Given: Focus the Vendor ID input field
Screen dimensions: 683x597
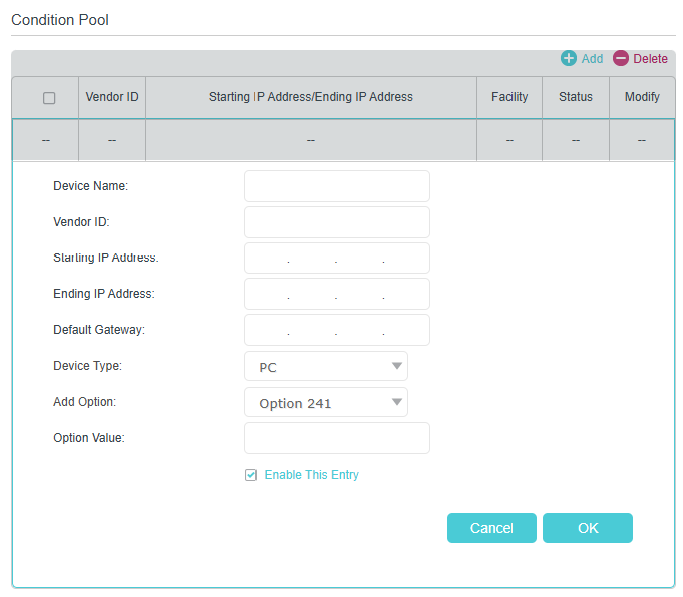Looking at the screenshot, I should (x=337, y=222).
